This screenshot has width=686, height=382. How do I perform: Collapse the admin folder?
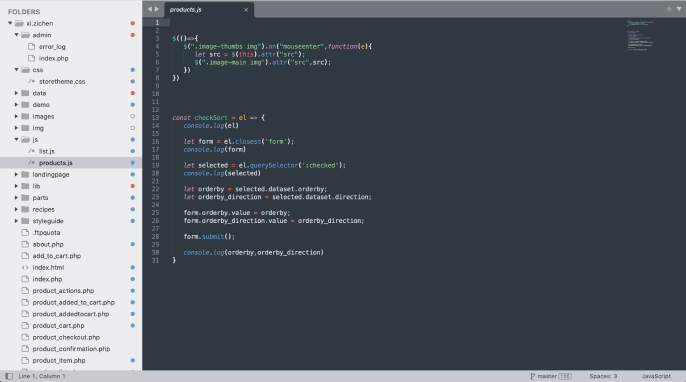click(17, 35)
